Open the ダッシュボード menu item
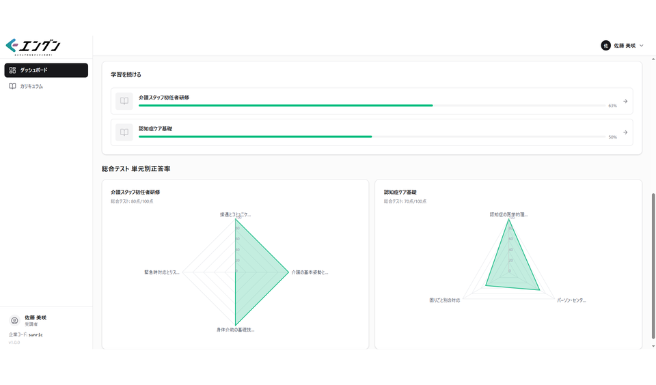 [x=46, y=70]
